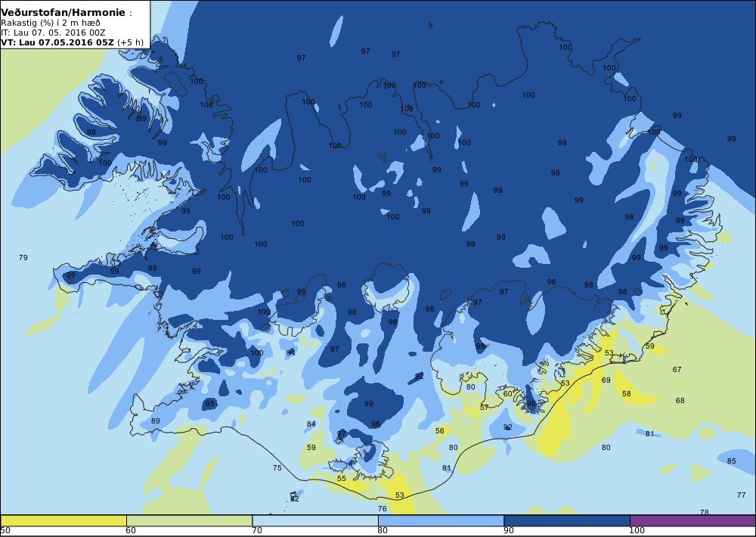
Task: Click the humidity value 95 on the map
Action: pos(209,404)
